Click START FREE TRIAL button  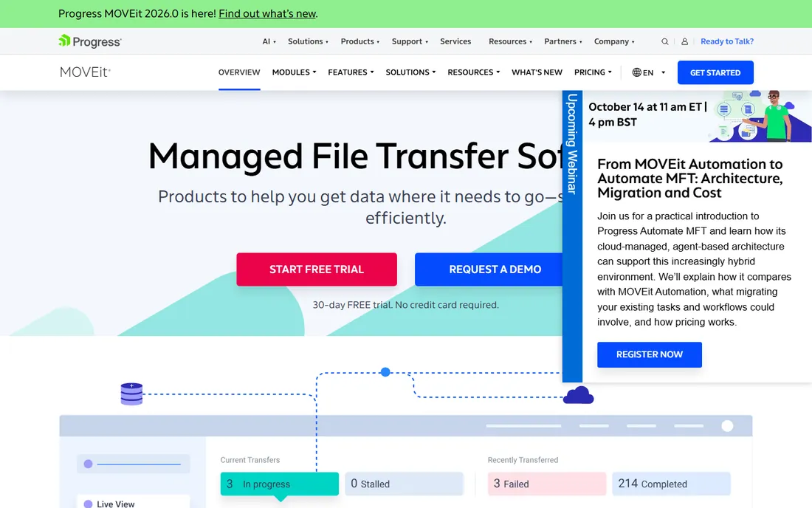coord(317,270)
